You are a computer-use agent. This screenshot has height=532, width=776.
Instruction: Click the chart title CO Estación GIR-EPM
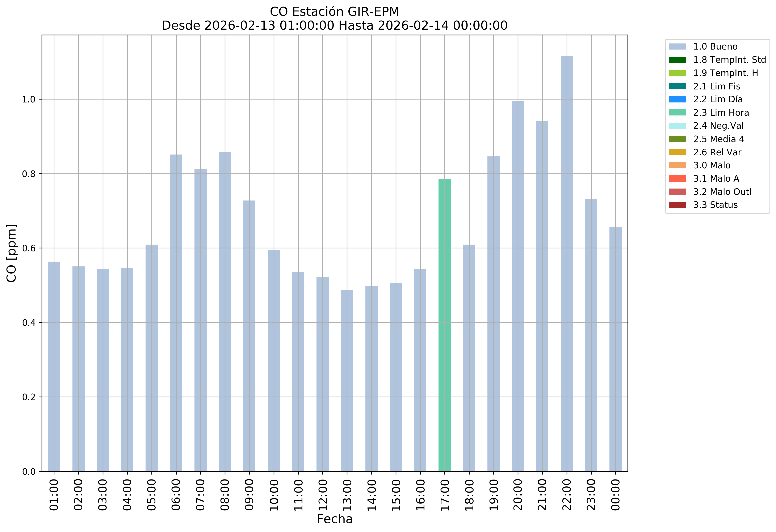coord(335,12)
